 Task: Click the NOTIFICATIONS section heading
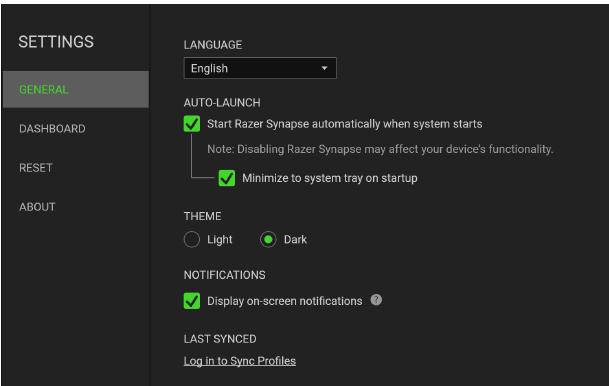tap(224, 275)
